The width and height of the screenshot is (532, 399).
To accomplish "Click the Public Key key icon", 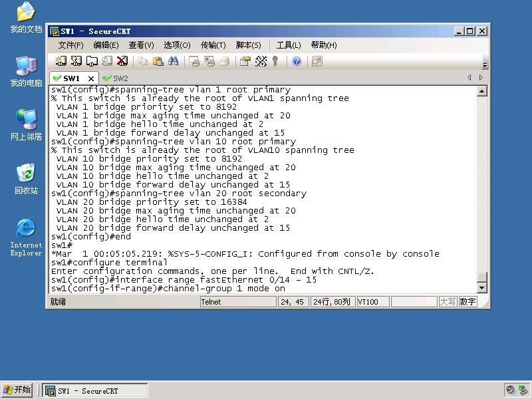I will click(x=275, y=61).
